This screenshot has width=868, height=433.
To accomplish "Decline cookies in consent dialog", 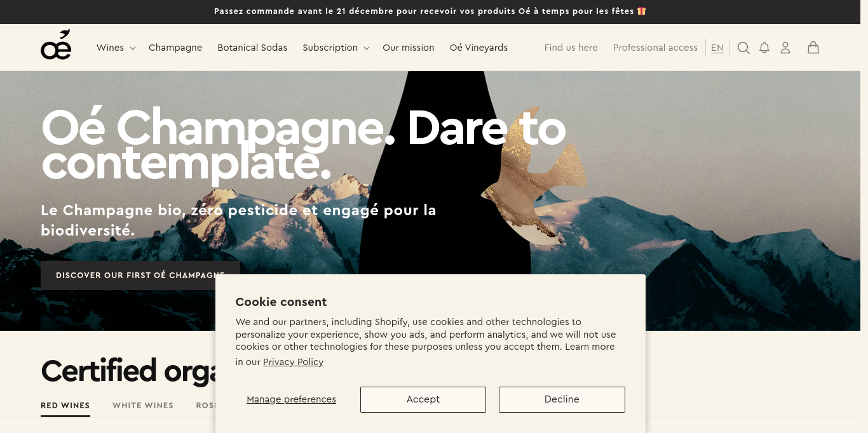I will click(x=562, y=399).
